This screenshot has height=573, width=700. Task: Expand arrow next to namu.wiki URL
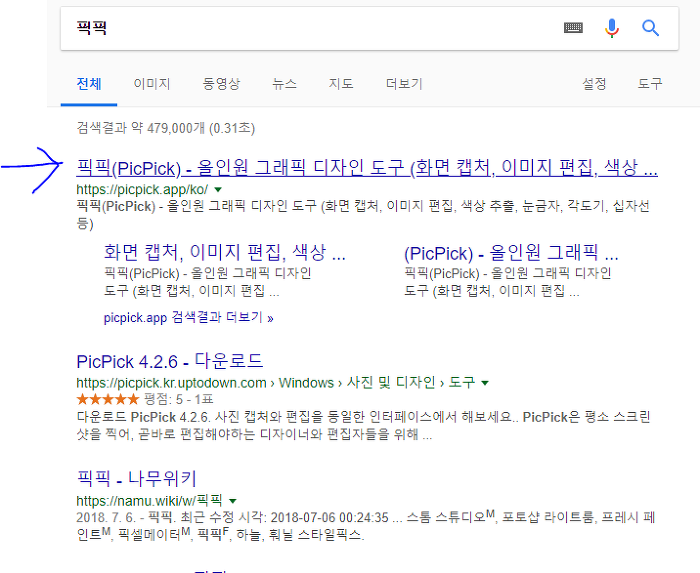coord(233,501)
